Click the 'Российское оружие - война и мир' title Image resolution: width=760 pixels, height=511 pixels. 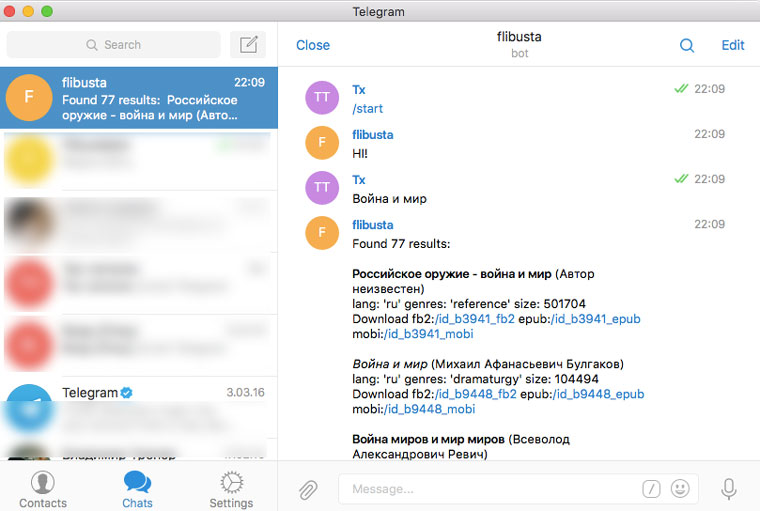coord(452,274)
